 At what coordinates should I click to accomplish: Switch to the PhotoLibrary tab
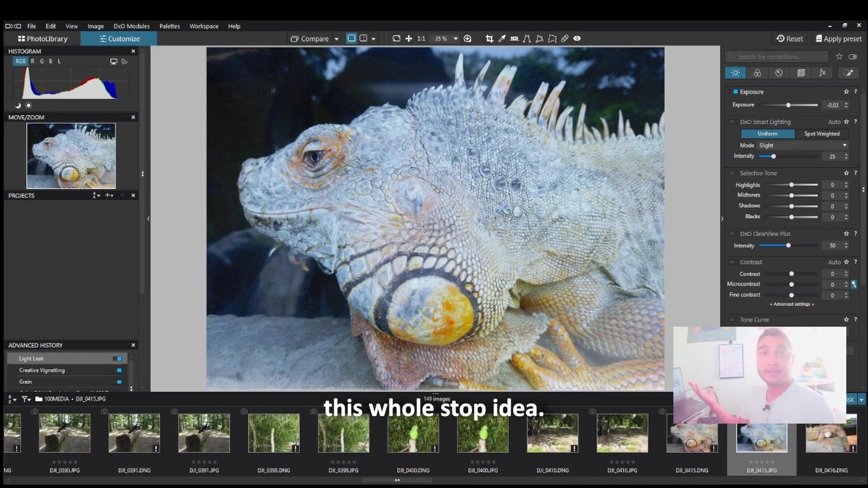42,38
